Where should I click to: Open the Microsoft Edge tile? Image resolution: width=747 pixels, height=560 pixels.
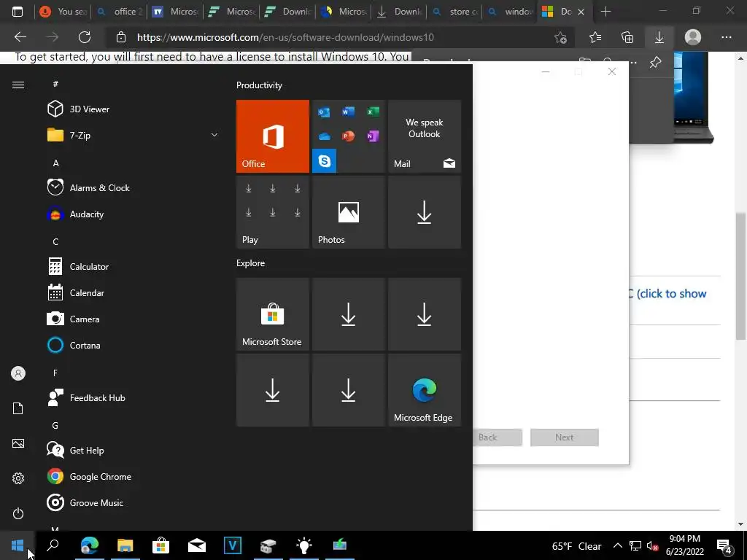425,390
